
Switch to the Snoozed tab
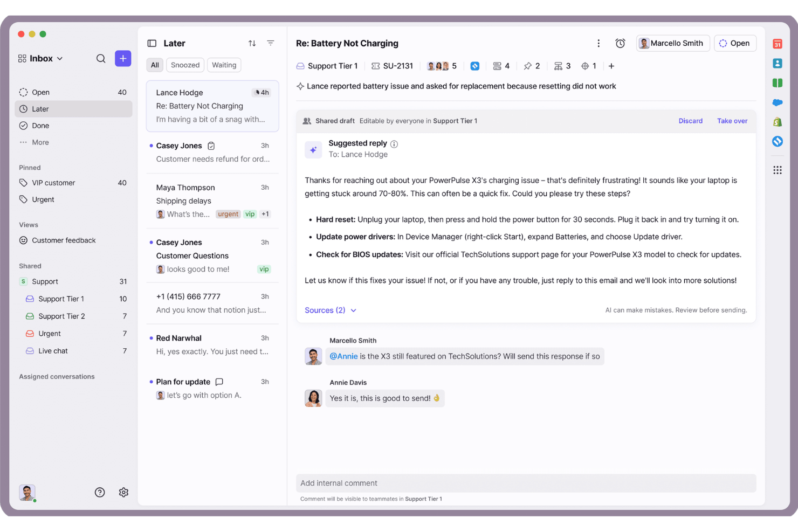coord(185,65)
